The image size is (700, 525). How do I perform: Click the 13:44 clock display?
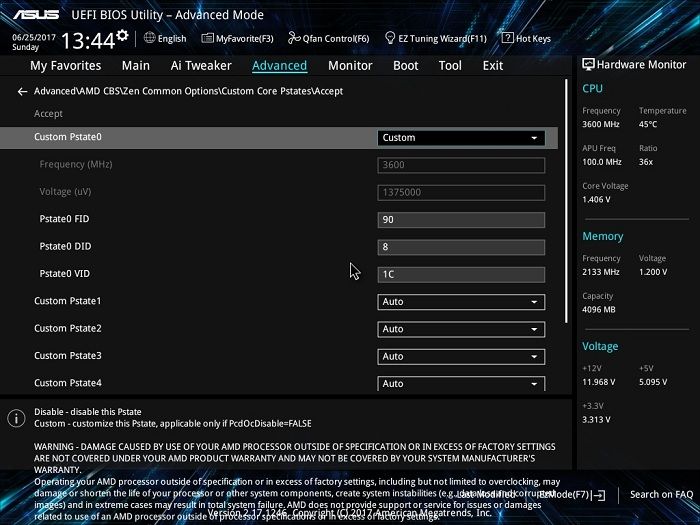(x=88, y=41)
